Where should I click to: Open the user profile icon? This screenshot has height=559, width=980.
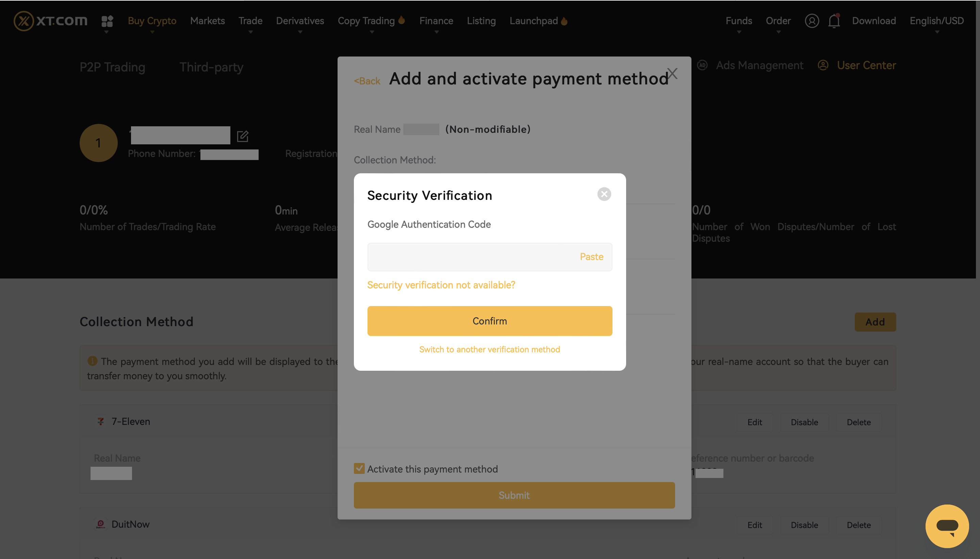click(812, 21)
